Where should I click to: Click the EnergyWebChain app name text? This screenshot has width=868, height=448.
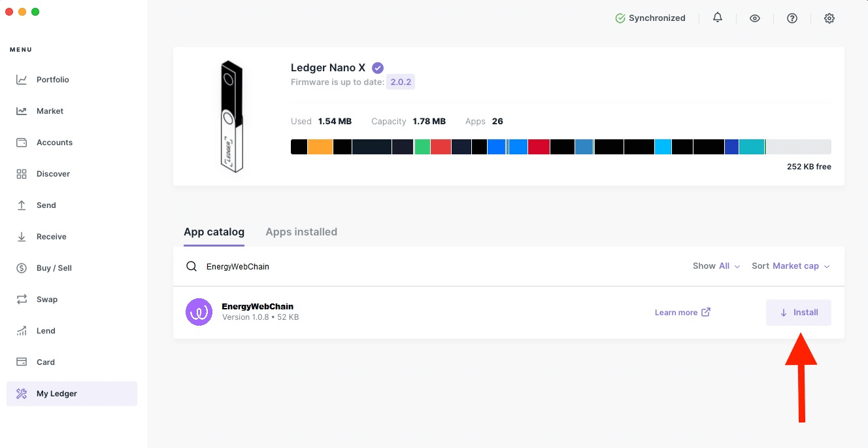coord(258,306)
